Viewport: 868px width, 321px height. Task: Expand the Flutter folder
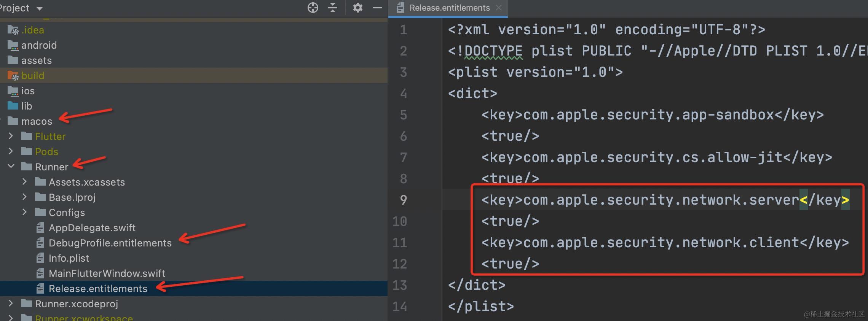[11, 136]
